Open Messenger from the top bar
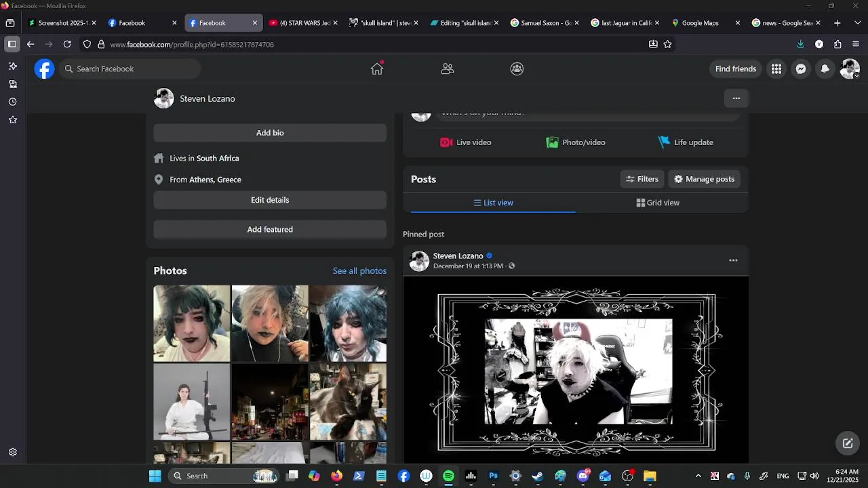 click(x=801, y=68)
